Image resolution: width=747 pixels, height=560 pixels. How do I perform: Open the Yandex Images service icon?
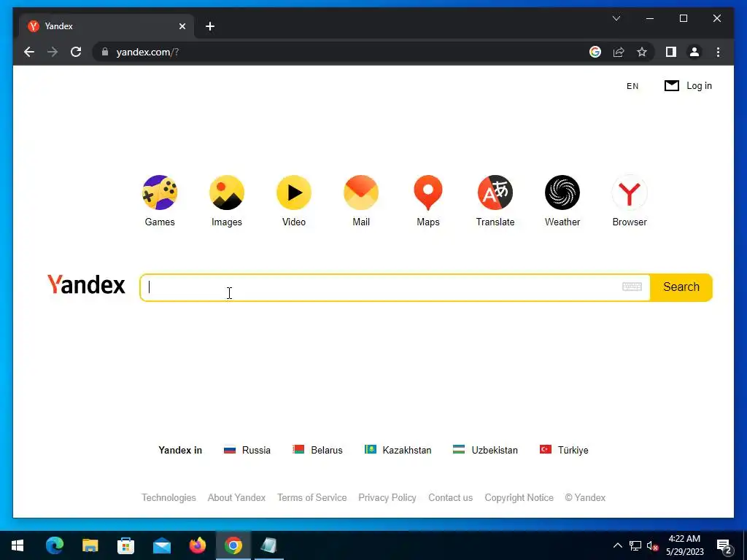click(227, 192)
